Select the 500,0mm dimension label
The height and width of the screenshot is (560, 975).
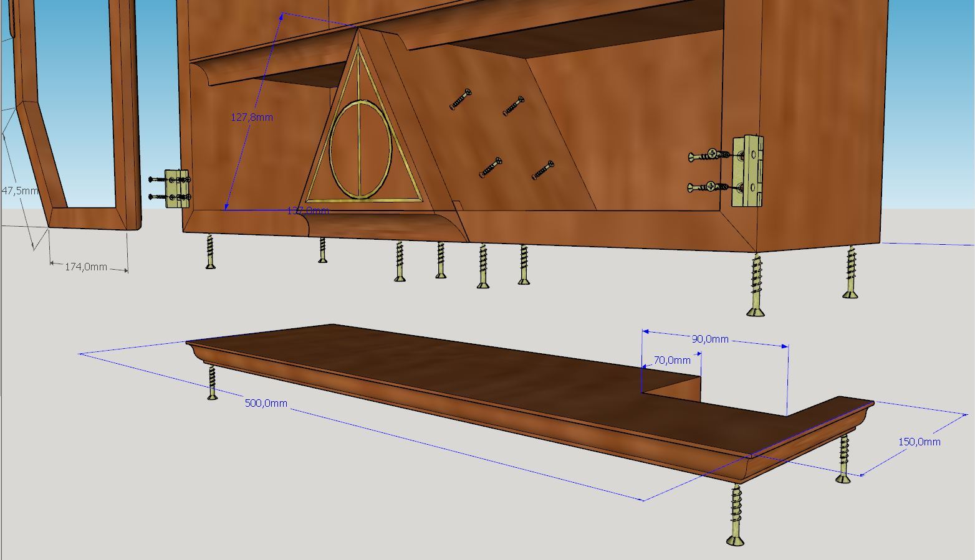pyautogui.click(x=266, y=403)
